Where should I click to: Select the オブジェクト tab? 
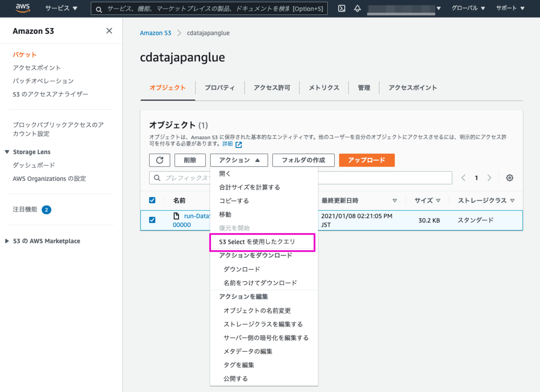tap(168, 88)
